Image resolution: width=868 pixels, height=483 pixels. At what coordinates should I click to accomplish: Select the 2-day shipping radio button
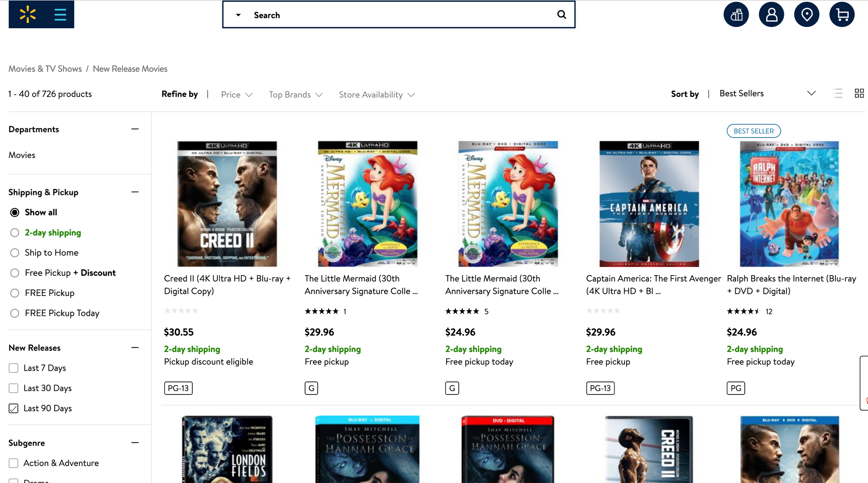click(15, 233)
